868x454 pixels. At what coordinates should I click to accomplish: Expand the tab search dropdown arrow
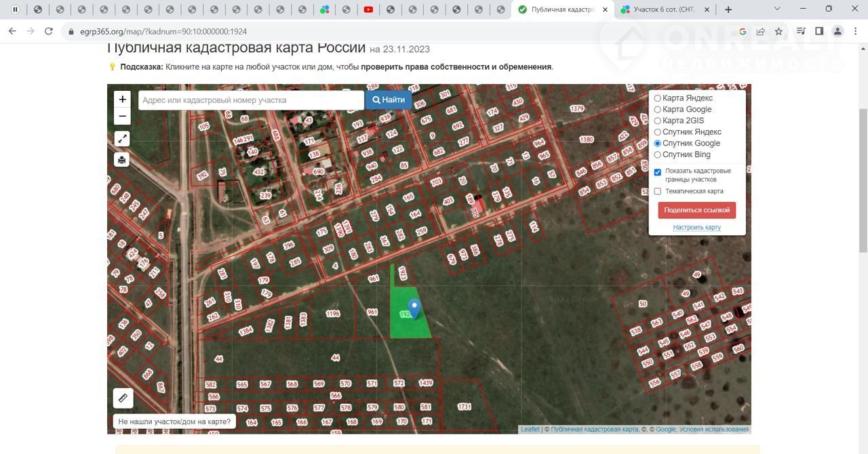pyautogui.click(x=777, y=9)
